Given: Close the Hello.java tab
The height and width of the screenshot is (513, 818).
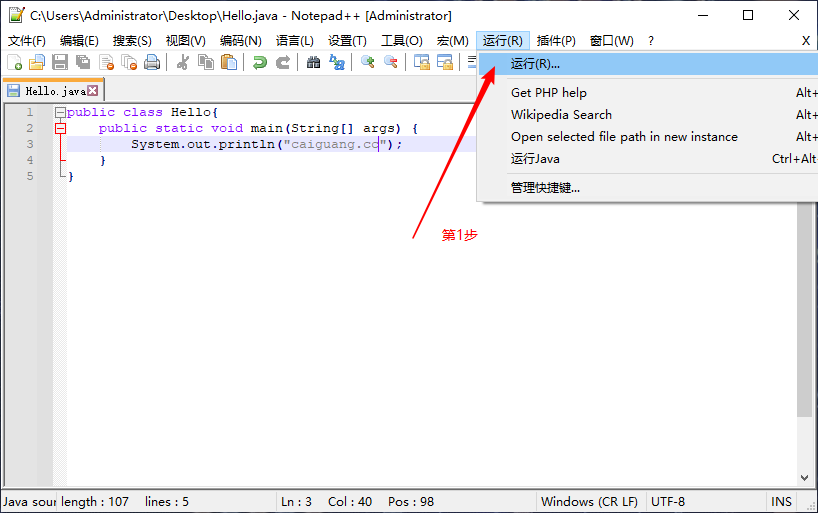Looking at the screenshot, I should 92,91.
